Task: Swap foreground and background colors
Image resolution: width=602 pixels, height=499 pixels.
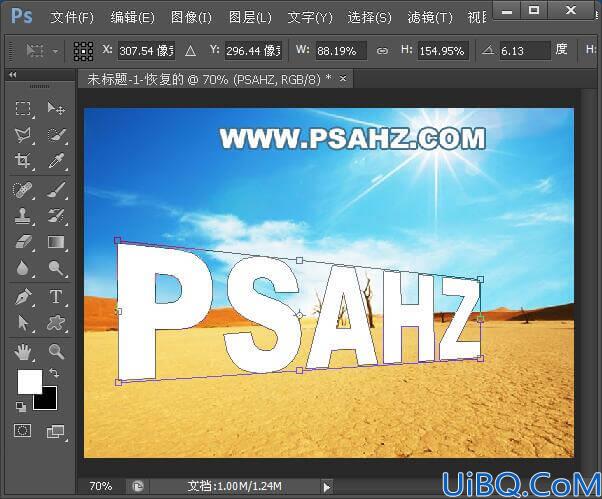Action: point(54,373)
